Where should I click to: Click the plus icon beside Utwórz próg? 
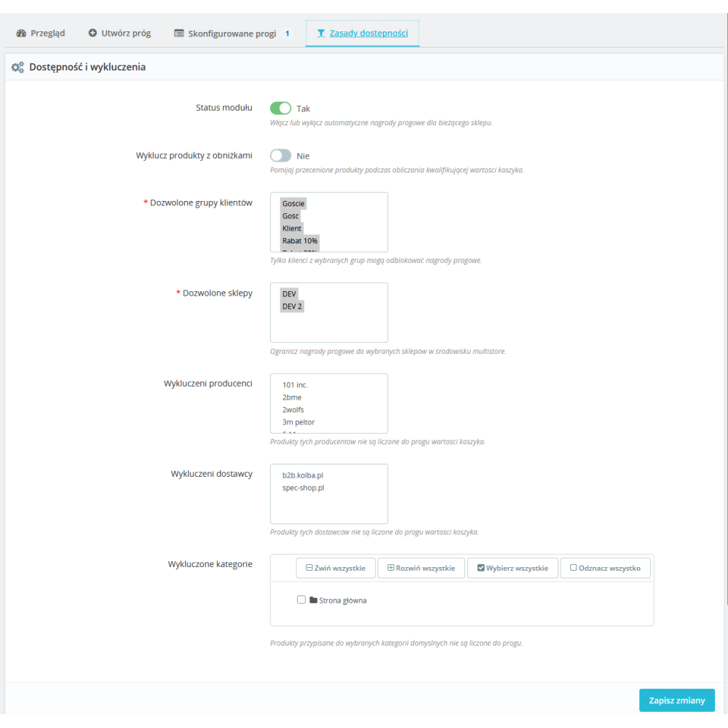click(93, 33)
